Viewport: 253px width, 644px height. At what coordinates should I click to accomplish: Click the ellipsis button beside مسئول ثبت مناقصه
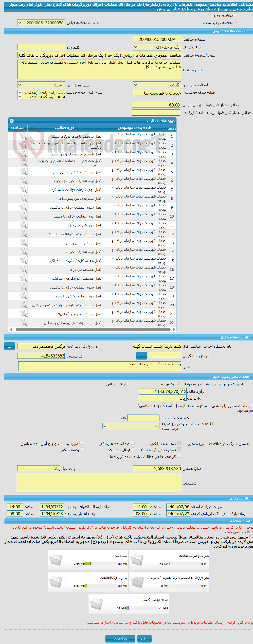pos(9,346)
